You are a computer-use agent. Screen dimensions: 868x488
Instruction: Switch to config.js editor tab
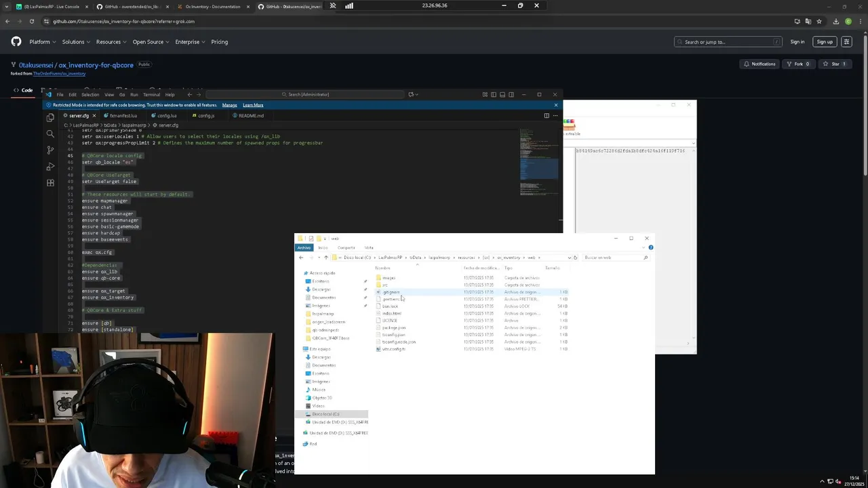click(x=205, y=115)
